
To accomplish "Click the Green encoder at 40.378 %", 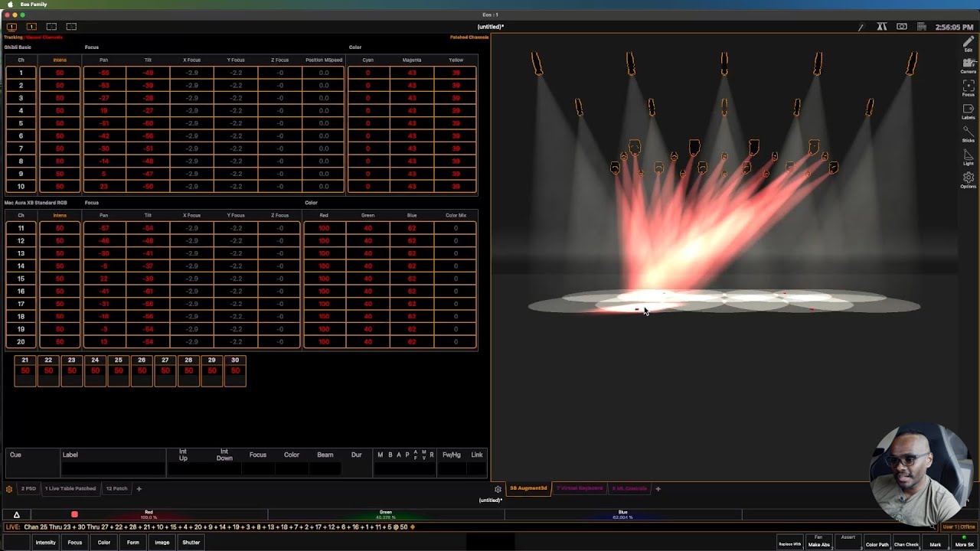I will tap(386, 515).
